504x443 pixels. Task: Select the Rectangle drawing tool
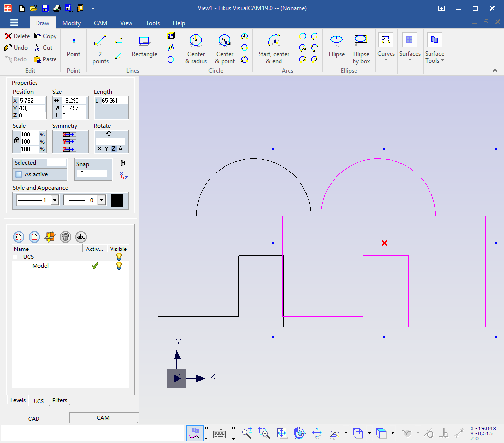coord(144,47)
